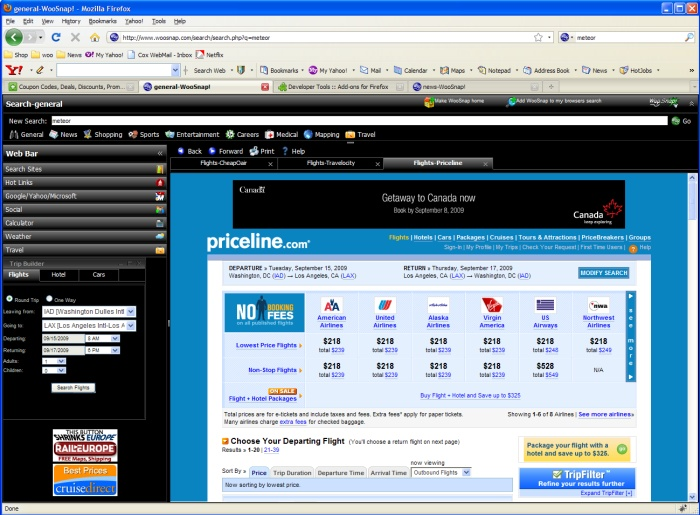
Task: Collapse the Web Bar panel
Action: (160, 154)
